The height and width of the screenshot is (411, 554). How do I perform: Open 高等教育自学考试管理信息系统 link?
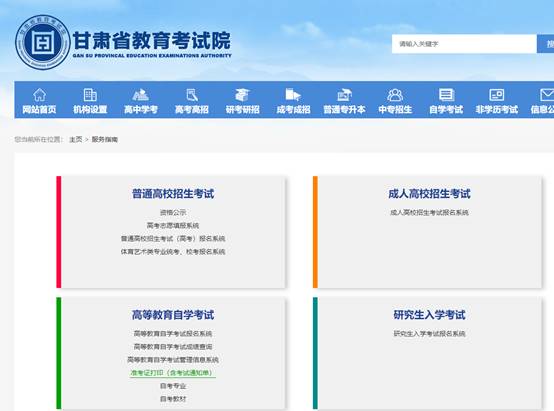173,360
